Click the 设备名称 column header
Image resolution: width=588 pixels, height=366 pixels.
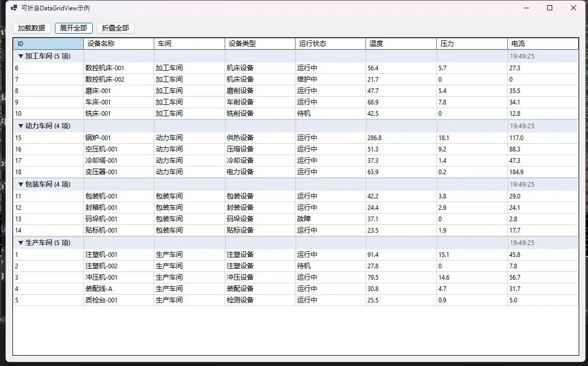click(119, 44)
